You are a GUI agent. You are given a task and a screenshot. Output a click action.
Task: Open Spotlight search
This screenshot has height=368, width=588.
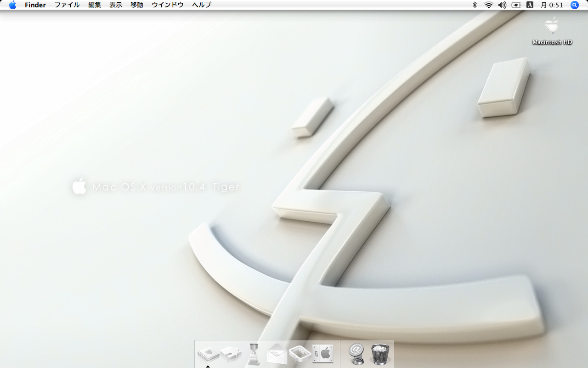point(575,5)
